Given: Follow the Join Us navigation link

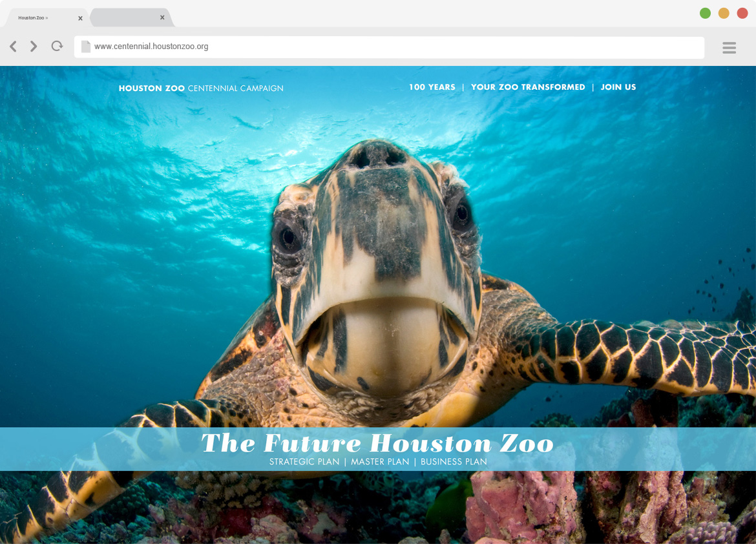Looking at the screenshot, I should pos(618,87).
